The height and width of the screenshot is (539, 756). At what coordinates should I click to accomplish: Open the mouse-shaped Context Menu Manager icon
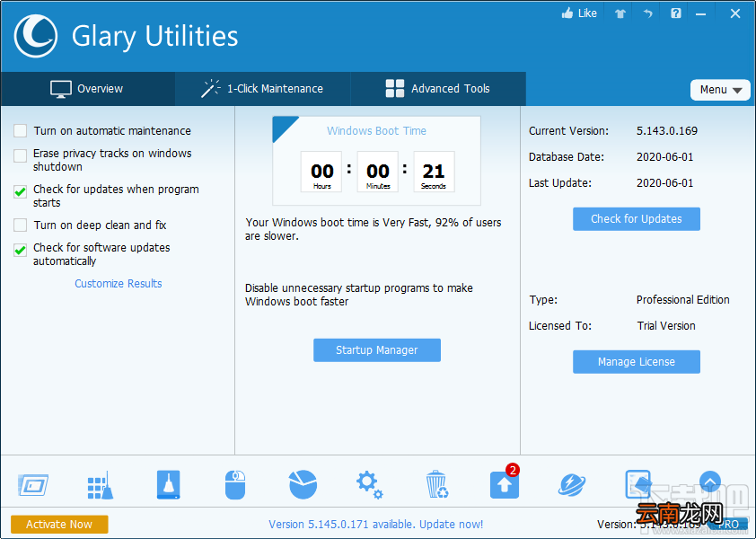(235, 485)
